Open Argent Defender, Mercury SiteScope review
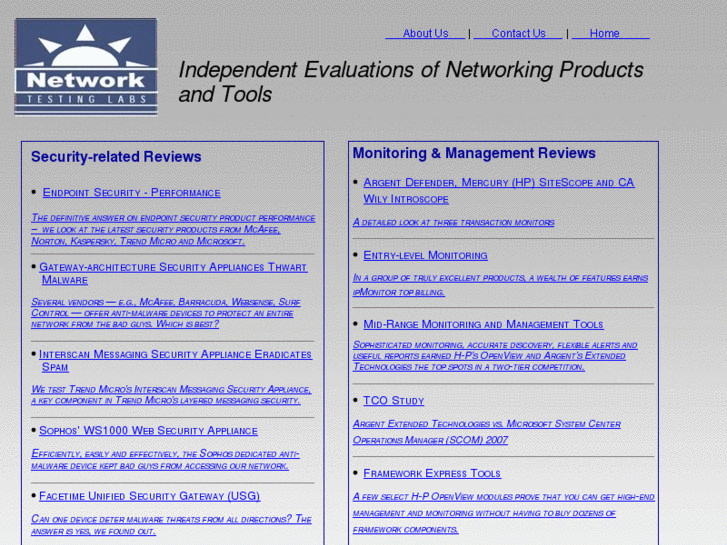The image size is (727, 545). [498, 191]
